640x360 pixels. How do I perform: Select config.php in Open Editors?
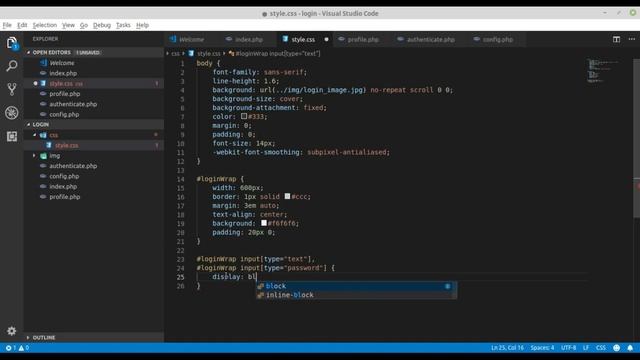[94, 114]
